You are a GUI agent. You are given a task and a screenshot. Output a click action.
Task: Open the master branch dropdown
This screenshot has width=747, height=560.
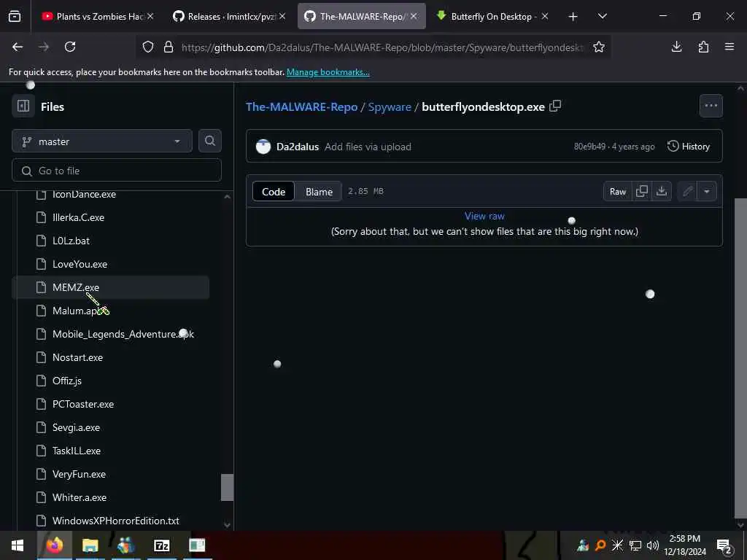point(102,141)
